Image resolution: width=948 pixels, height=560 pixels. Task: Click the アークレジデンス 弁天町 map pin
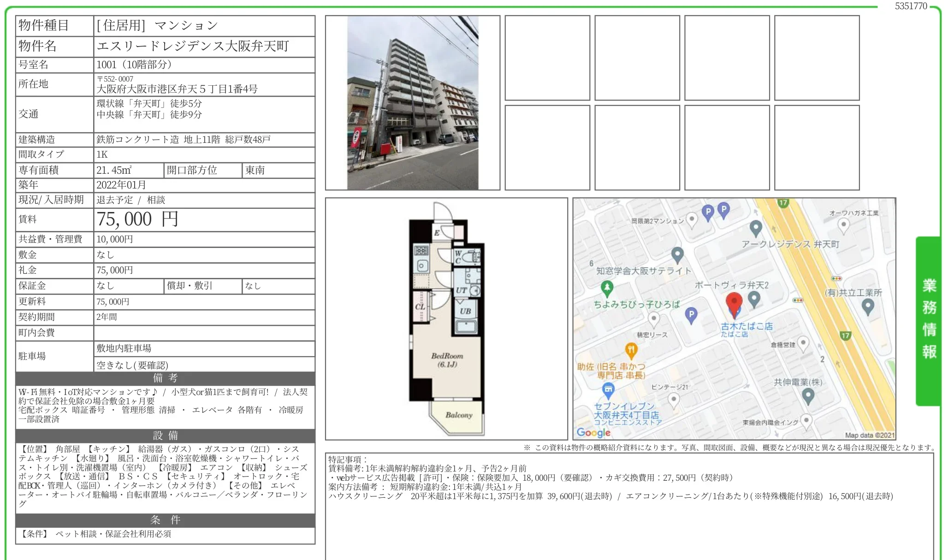coord(755,228)
